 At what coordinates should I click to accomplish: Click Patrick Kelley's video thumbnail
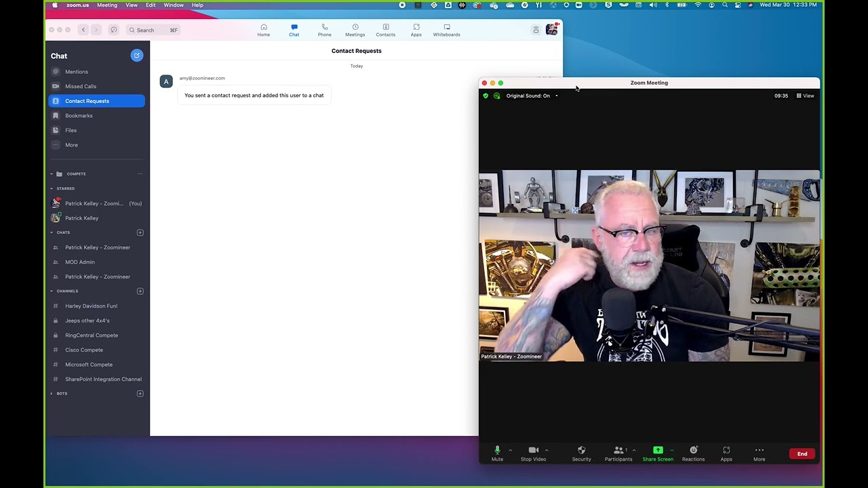pyautogui.click(x=649, y=266)
